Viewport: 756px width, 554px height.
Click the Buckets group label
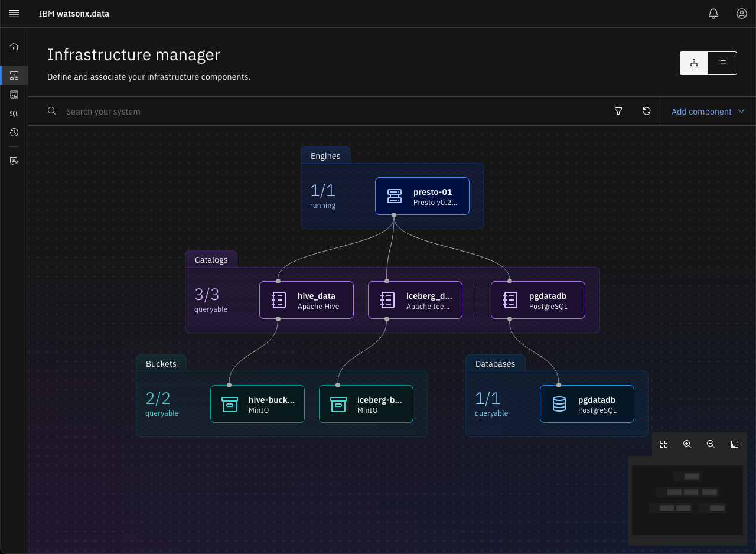point(161,364)
